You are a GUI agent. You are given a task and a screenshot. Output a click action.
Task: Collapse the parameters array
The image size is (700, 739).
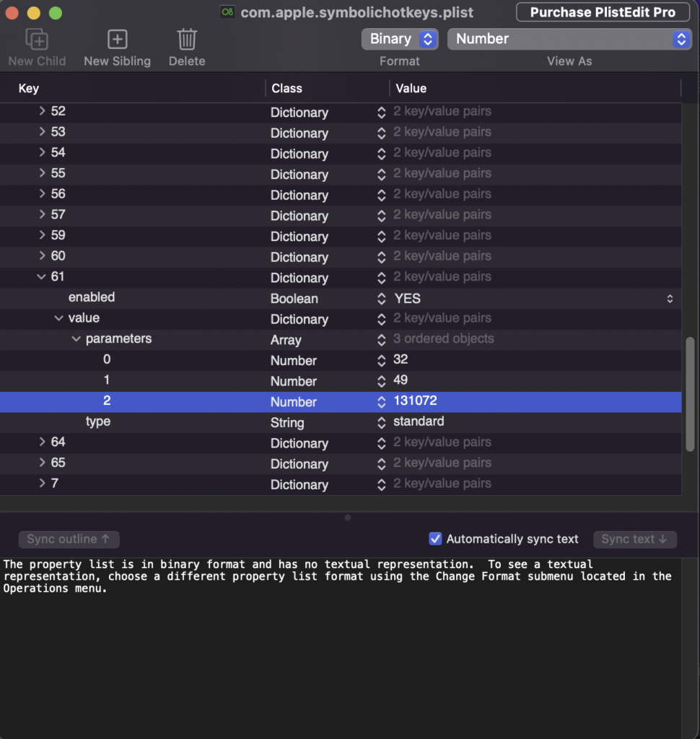coord(76,338)
